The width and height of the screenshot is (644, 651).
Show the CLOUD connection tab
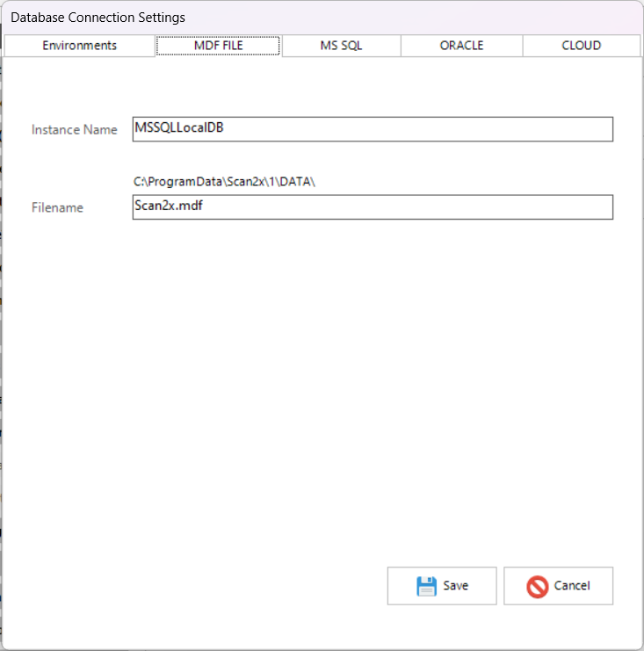[581, 46]
